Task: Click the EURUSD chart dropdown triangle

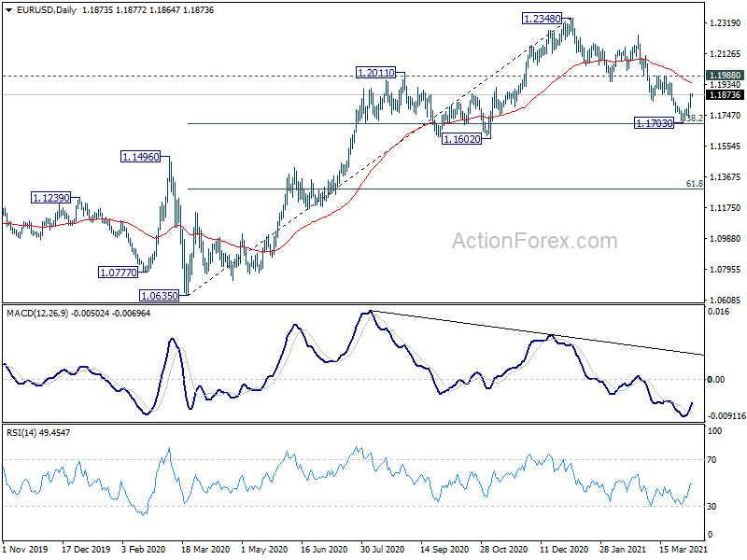Action: 9,10
